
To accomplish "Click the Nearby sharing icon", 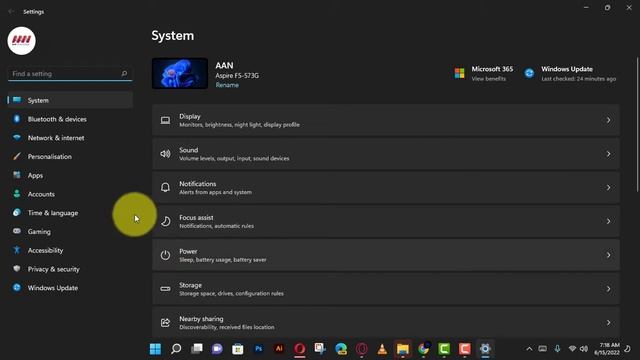I will [165, 323].
